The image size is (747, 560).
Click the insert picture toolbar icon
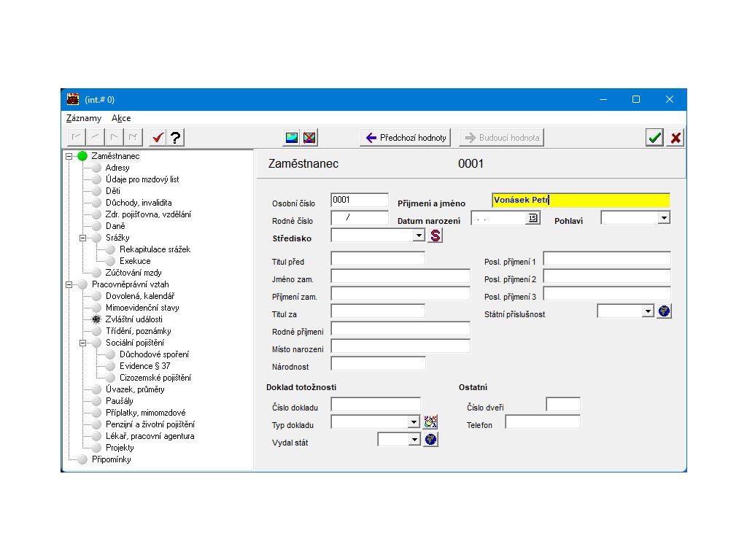[292, 137]
